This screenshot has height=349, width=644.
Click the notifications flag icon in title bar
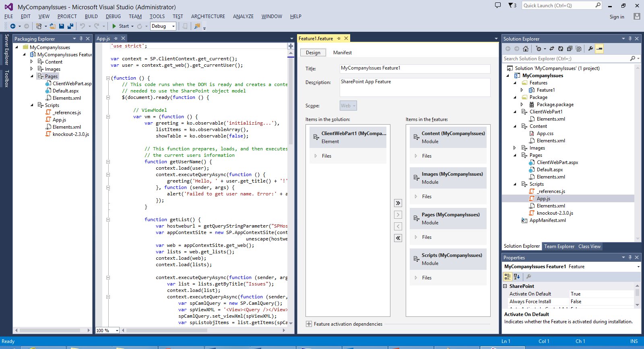[x=511, y=5]
